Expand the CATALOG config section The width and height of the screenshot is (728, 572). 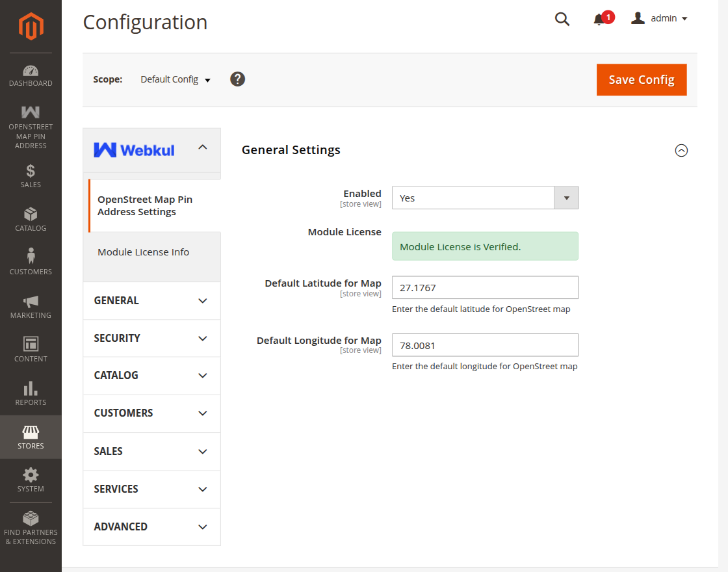(x=152, y=375)
